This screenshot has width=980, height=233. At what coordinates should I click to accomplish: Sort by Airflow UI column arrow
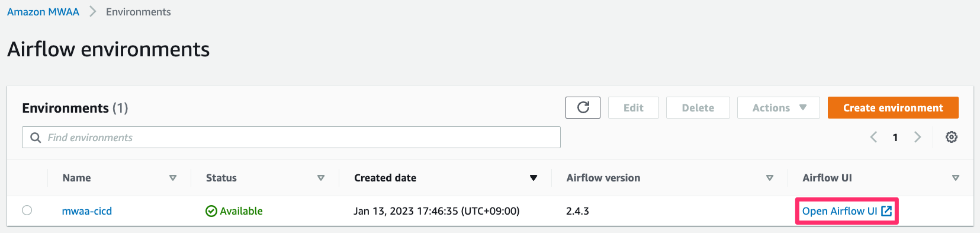point(956,178)
